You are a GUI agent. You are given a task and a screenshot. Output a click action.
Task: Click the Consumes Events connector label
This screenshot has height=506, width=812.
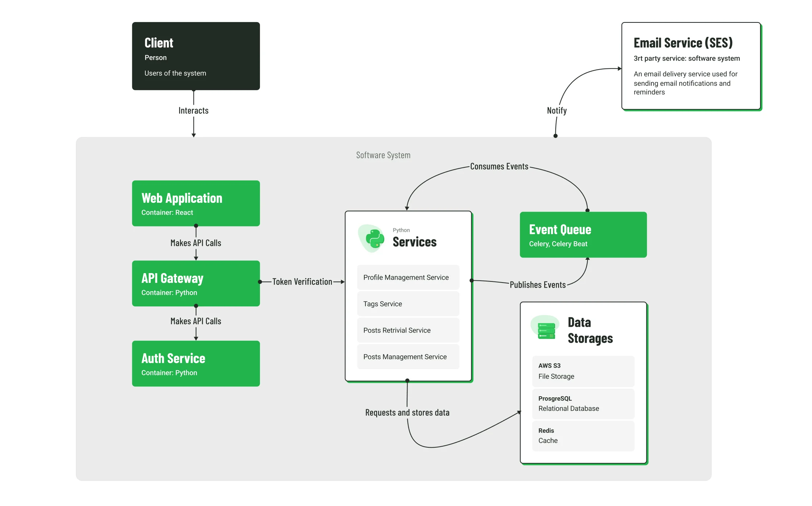pyautogui.click(x=499, y=167)
